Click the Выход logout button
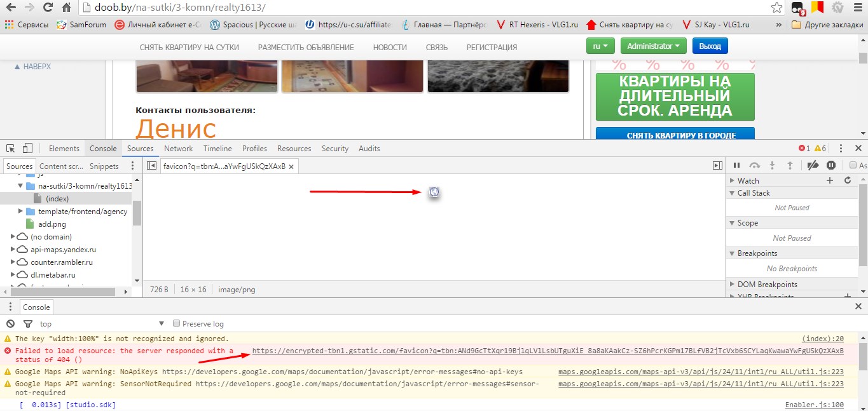 (x=710, y=46)
